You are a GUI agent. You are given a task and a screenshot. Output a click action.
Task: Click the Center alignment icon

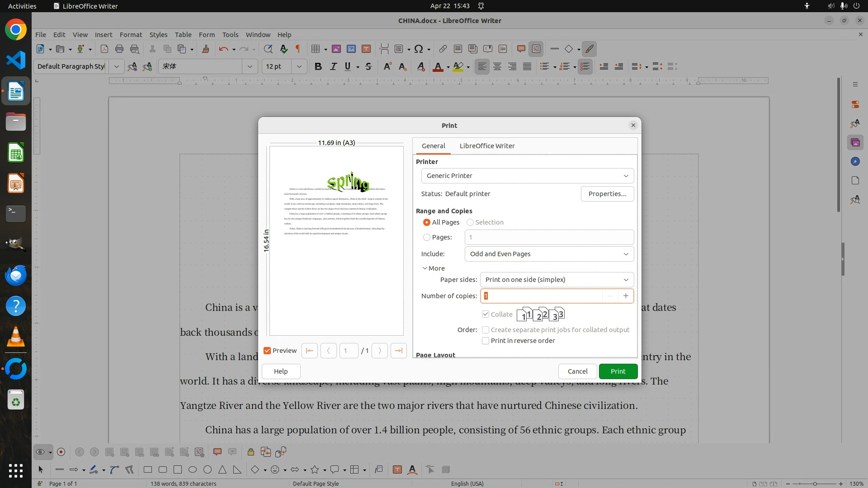[497, 66]
